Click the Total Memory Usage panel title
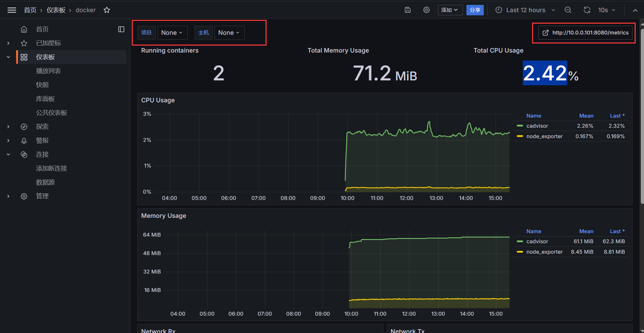 click(338, 50)
